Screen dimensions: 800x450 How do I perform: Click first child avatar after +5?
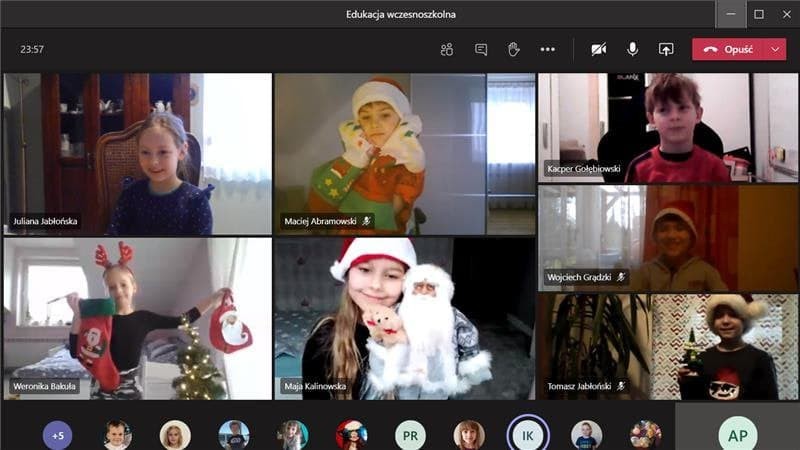117,435
